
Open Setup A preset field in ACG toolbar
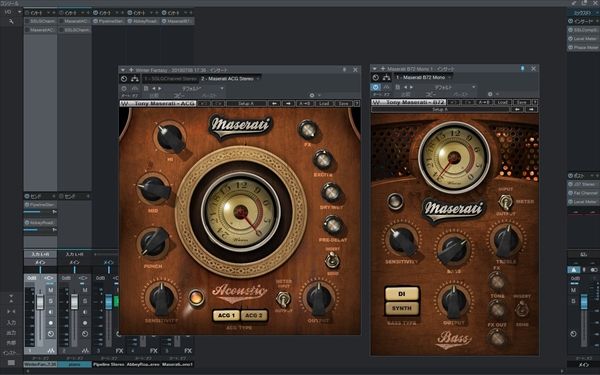click(246, 103)
